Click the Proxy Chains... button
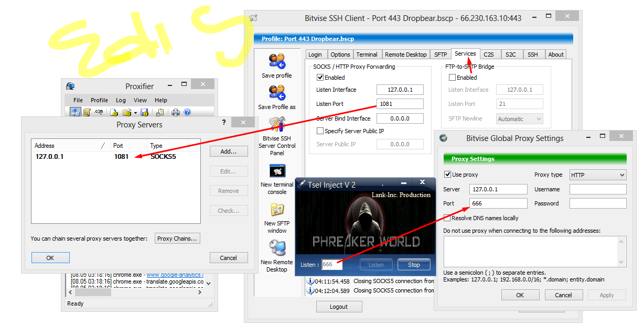Viewport: 644px width, 336px height. pos(177,239)
